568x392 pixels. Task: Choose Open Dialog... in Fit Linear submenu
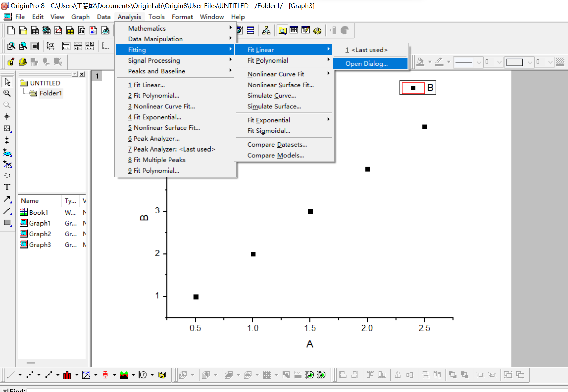tap(370, 64)
